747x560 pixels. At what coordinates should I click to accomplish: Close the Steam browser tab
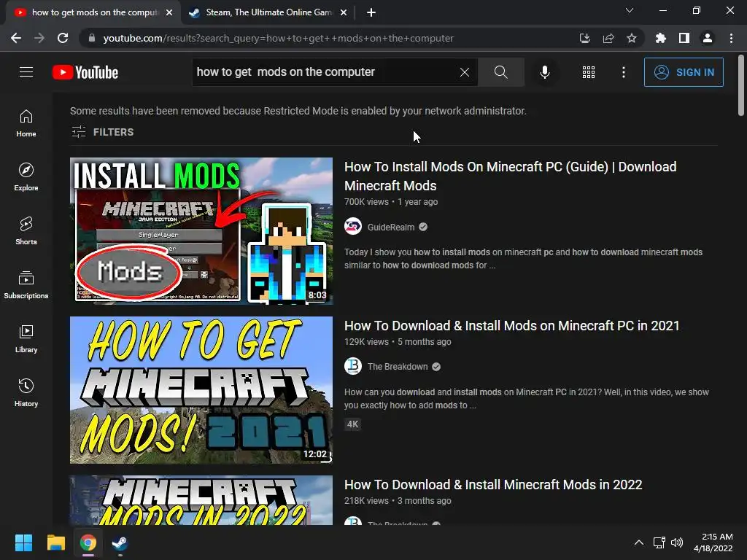point(344,13)
